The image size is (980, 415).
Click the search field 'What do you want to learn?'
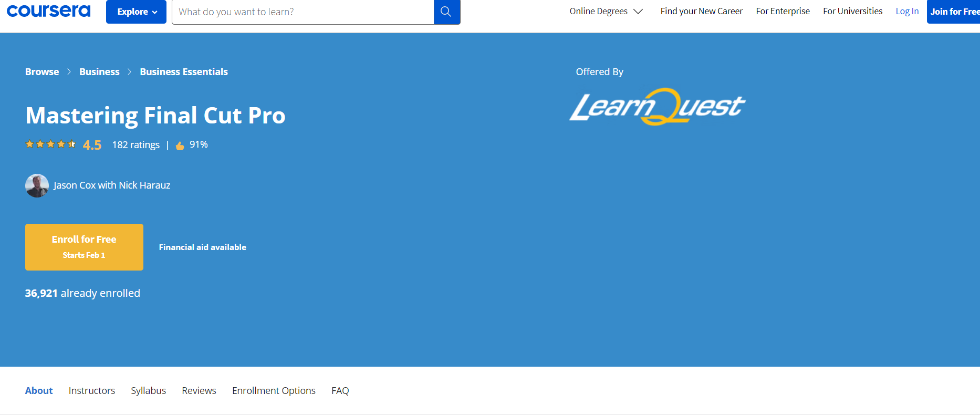(x=303, y=12)
